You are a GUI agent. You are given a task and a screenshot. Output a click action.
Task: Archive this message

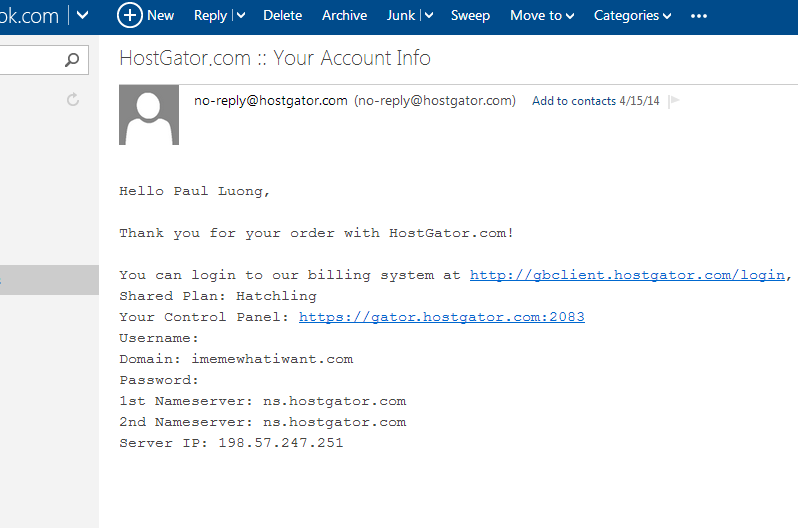point(345,16)
